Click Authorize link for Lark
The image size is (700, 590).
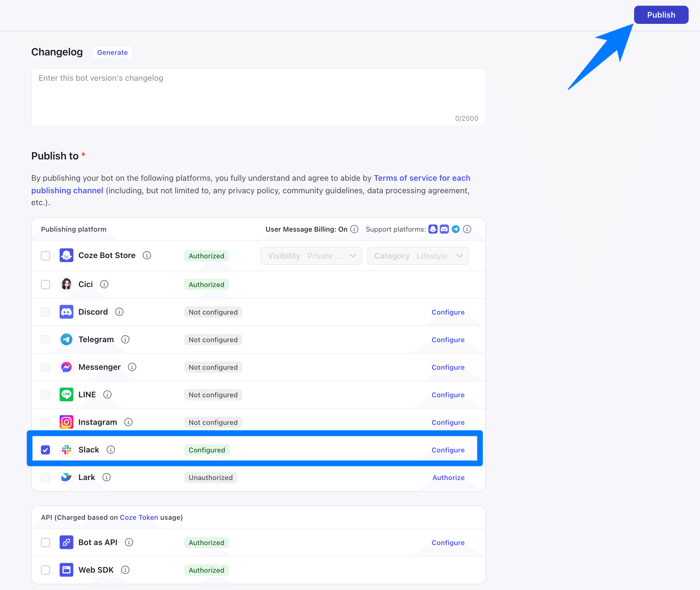(x=448, y=478)
